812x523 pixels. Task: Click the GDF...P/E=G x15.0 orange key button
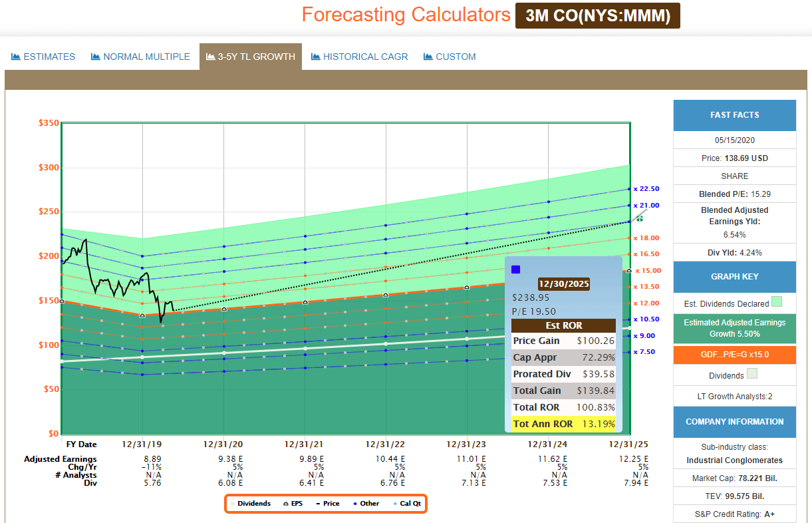[734, 355]
